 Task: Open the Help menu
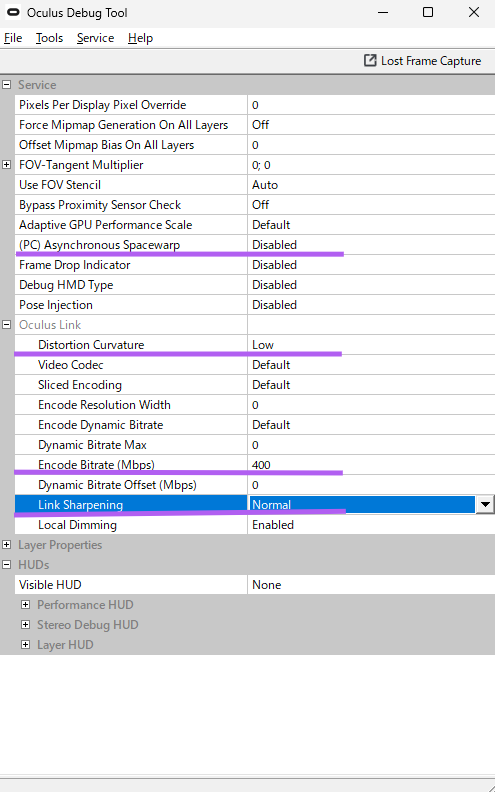click(140, 38)
